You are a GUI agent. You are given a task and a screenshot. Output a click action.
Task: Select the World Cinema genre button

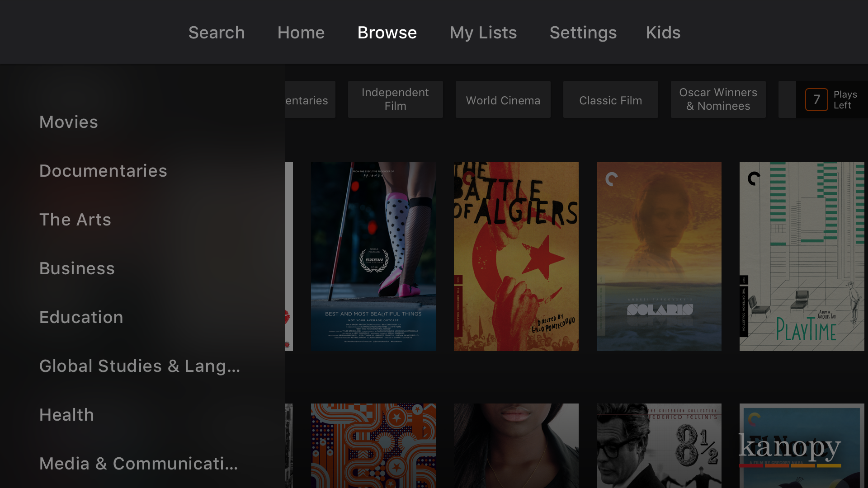click(x=503, y=99)
